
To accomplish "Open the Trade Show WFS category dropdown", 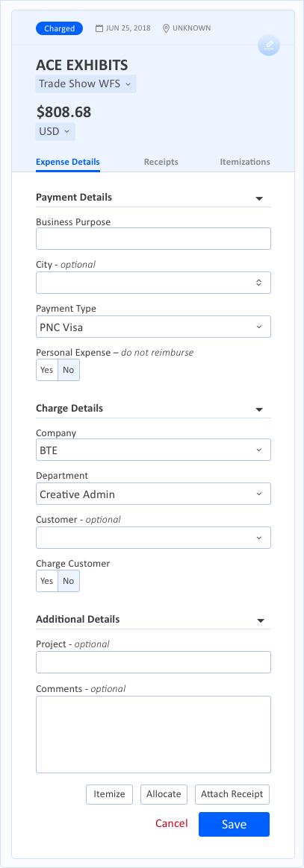I will (x=86, y=84).
